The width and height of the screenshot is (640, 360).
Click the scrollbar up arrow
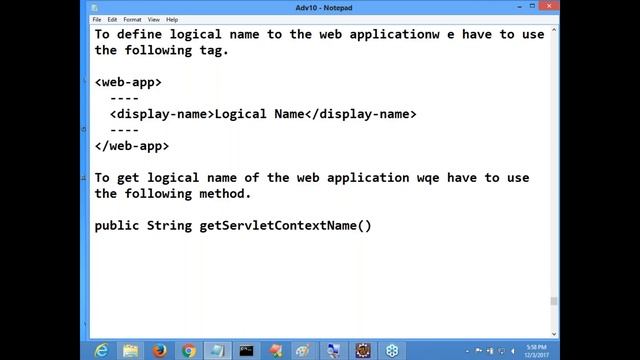coord(554,30)
